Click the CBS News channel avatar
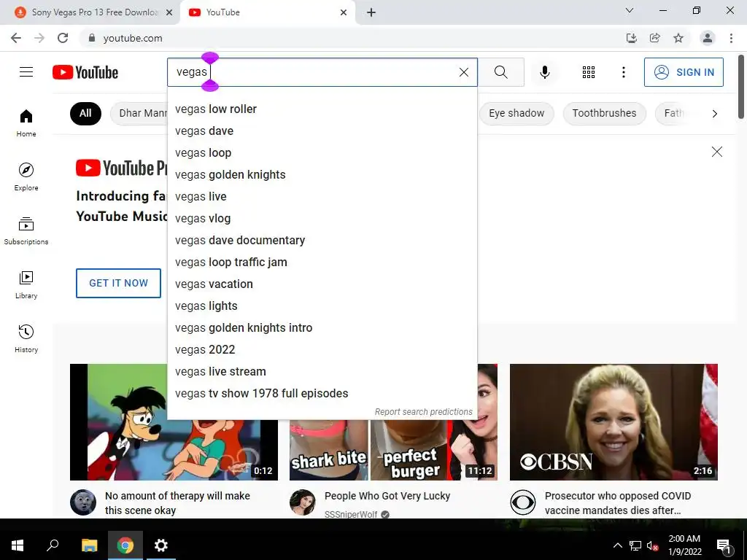This screenshot has width=747, height=560. [x=522, y=502]
